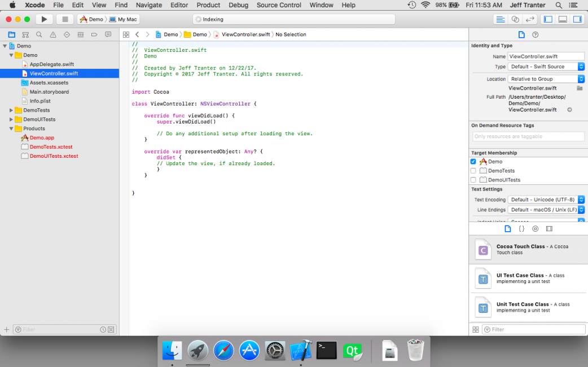Click the Name field in inspector

[545, 56]
